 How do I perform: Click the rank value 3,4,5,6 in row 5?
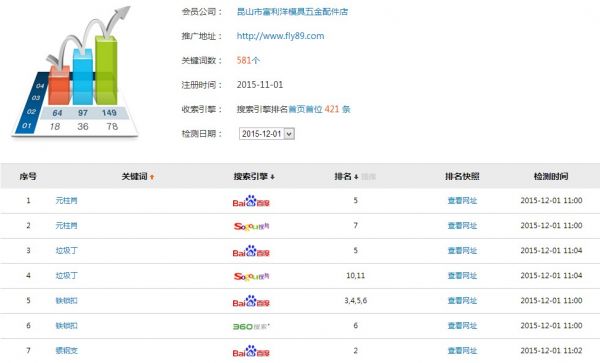point(355,300)
